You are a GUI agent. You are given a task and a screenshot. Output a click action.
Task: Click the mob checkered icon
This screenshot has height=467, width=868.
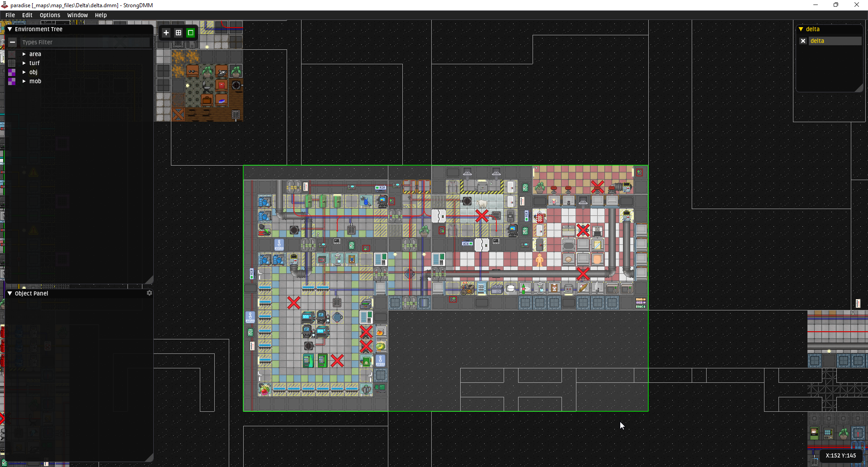pyautogui.click(x=12, y=81)
